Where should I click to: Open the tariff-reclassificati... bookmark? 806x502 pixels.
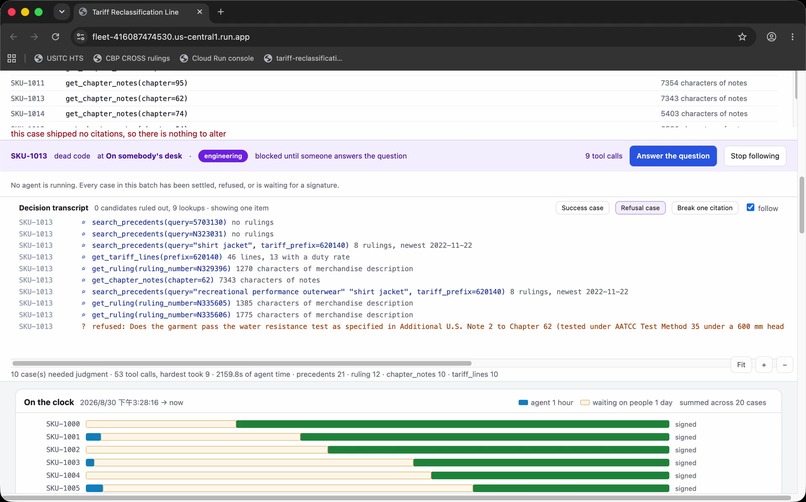(303, 59)
